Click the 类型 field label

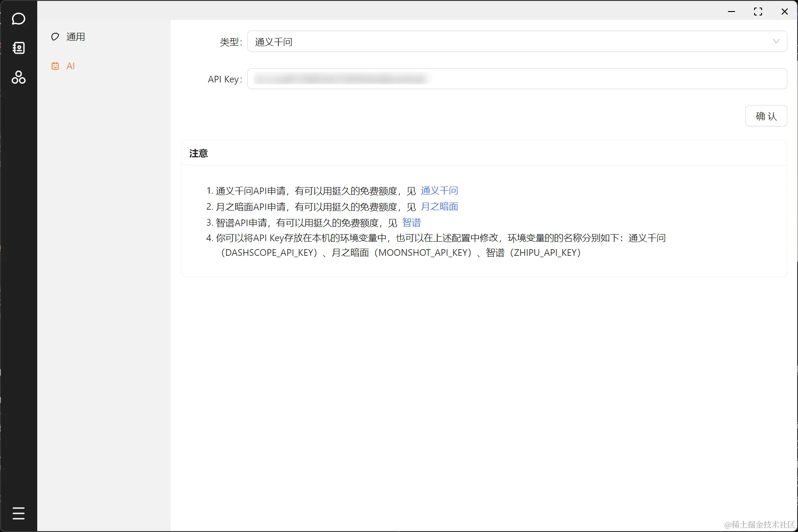(231, 42)
